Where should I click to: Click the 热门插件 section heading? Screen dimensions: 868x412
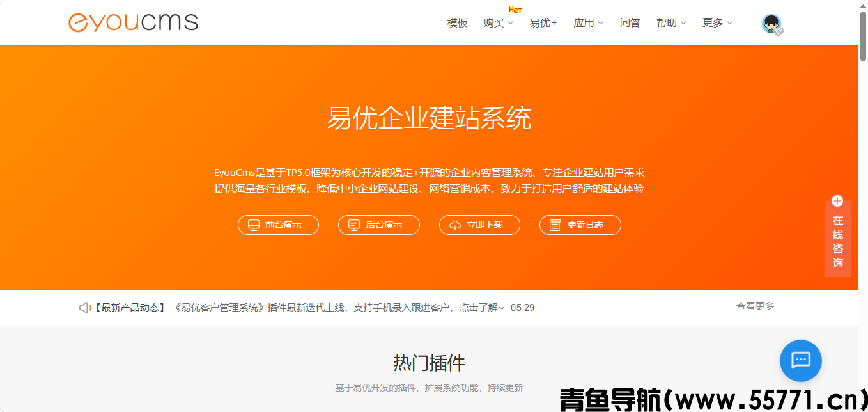point(429,363)
